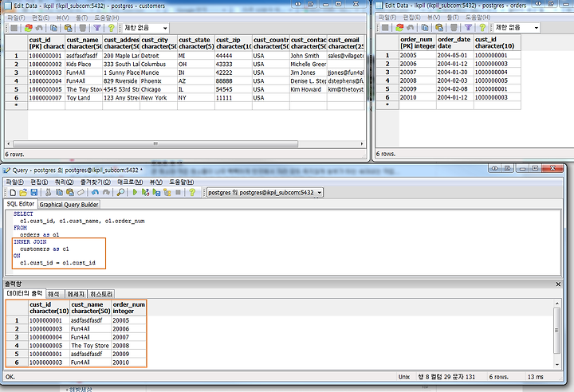Click Cut scissors icon in Query toolbar
The image size is (574, 392).
pos(49,193)
